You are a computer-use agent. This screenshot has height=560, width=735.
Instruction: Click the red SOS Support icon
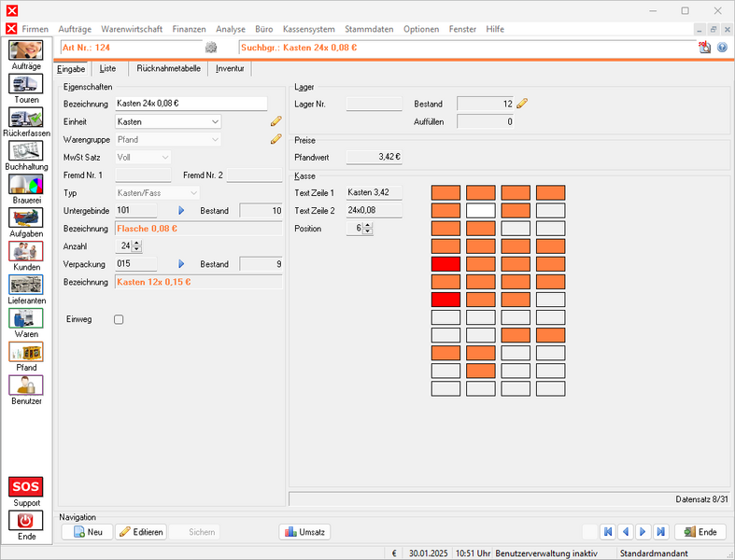click(x=26, y=486)
